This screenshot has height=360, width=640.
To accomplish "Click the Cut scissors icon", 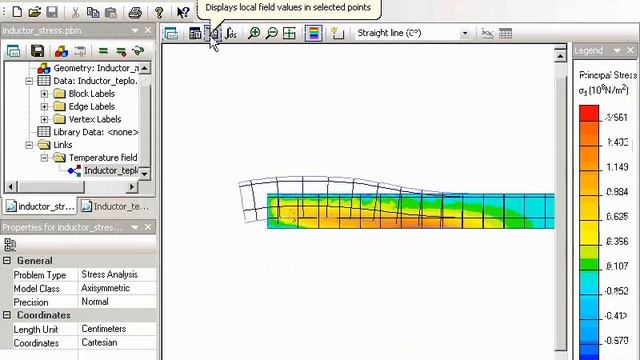I will [75, 12].
